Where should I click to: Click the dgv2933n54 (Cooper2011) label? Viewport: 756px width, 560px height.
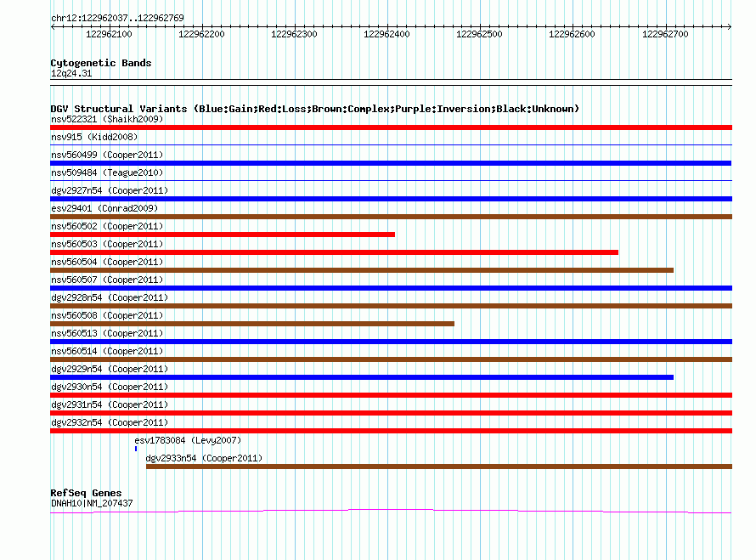coord(204,458)
